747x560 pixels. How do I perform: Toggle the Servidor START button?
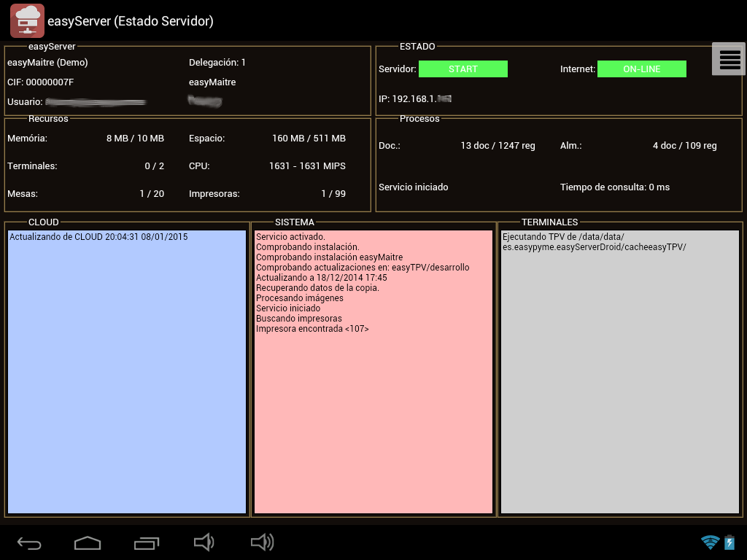point(463,69)
